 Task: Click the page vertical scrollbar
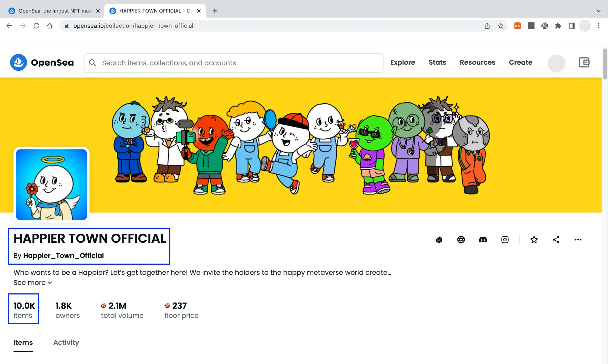click(x=605, y=64)
